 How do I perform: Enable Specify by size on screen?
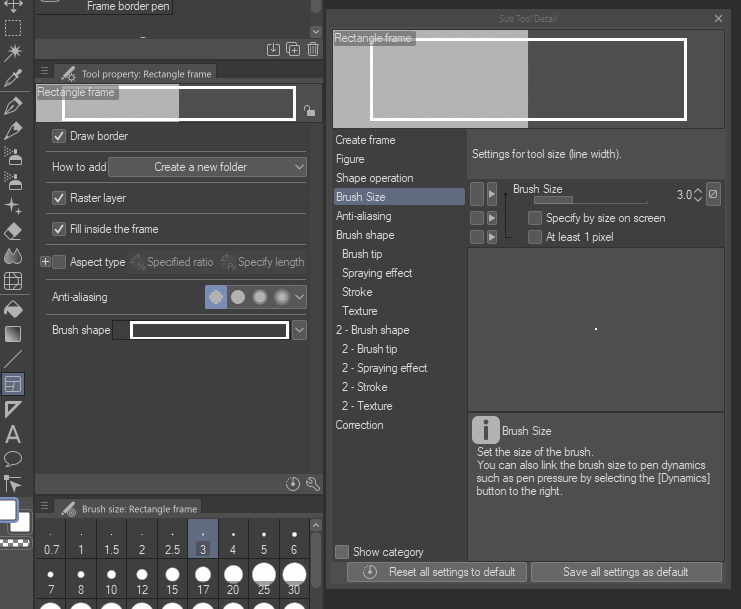(x=536, y=218)
